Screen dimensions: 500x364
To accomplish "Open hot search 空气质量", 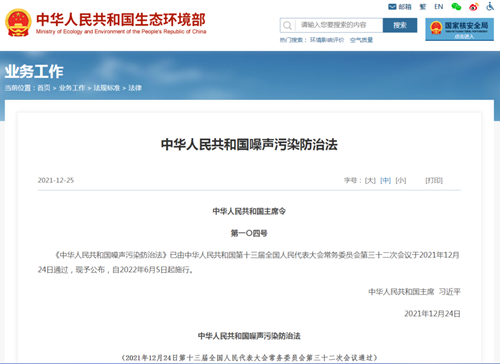I will (361, 40).
